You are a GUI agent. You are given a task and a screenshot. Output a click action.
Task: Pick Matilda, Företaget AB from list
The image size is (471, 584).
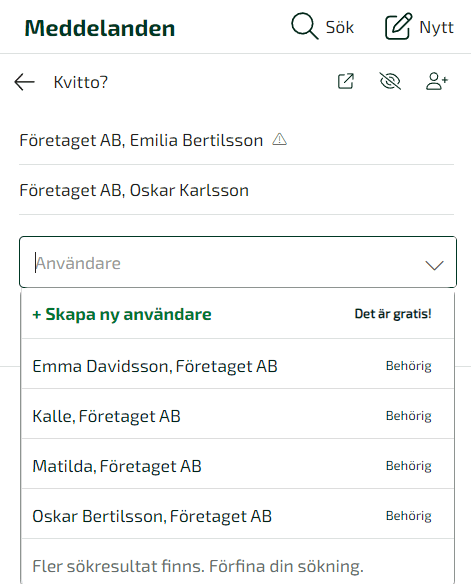238,466
